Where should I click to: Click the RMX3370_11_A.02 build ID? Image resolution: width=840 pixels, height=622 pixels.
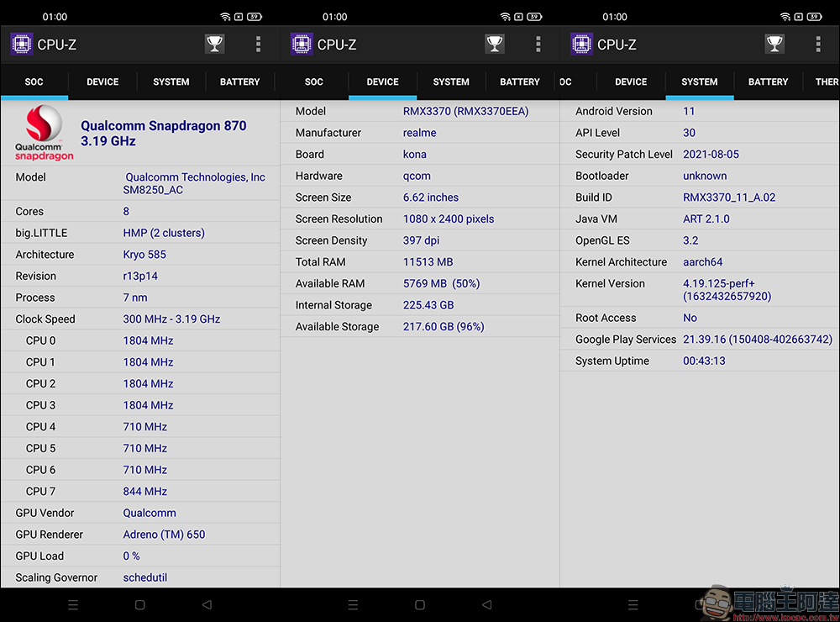tap(729, 198)
